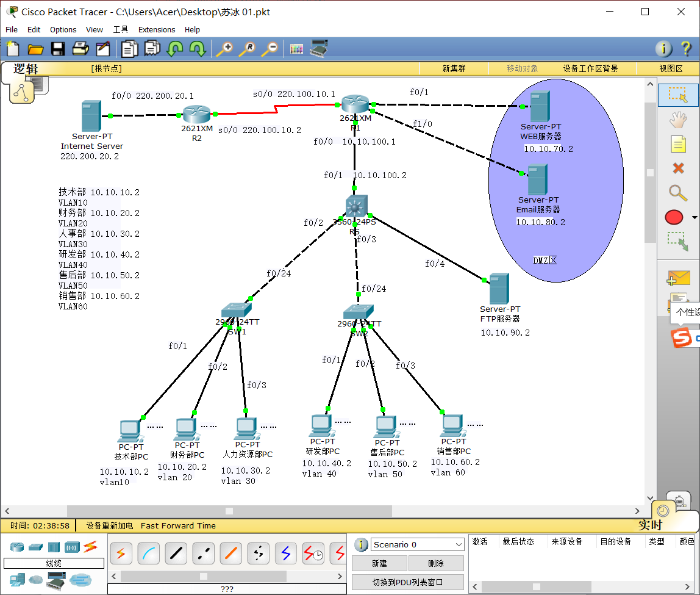700x595 pixels.
Task: Click the yellow question mark help icon
Action: click(686, 49)
